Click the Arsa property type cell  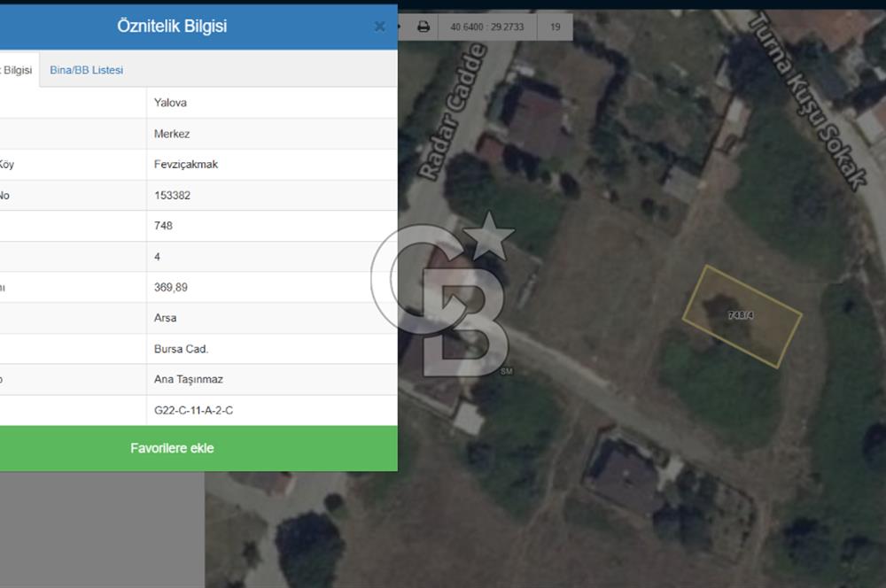pyautogui.click(x=165, y=318)
